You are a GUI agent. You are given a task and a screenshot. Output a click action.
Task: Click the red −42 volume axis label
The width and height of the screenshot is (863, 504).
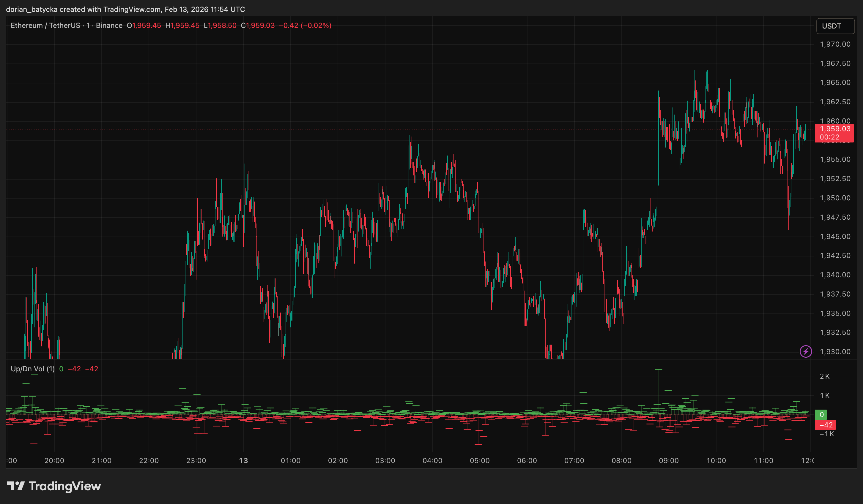(825, 425)
